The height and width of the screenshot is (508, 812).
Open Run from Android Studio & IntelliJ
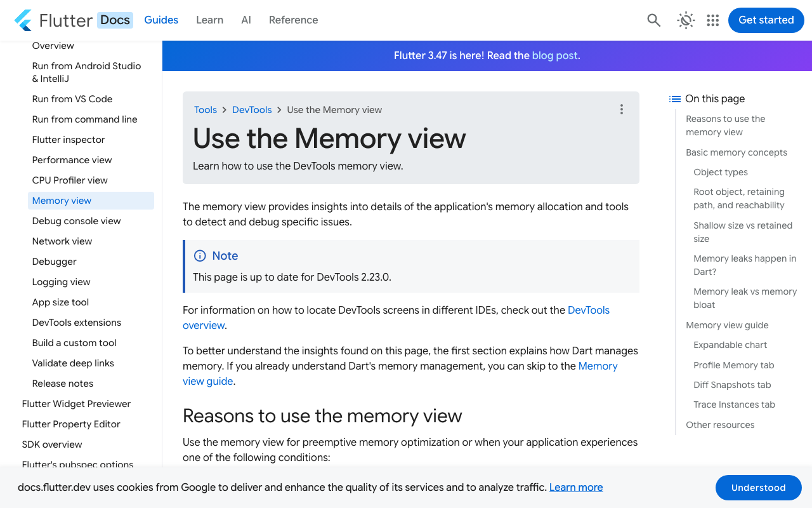(87, 72)
